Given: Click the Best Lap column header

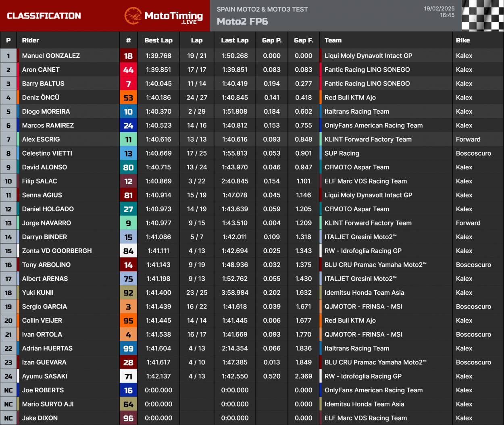Looking at the screenshot, I should click(x=158, y=40).
